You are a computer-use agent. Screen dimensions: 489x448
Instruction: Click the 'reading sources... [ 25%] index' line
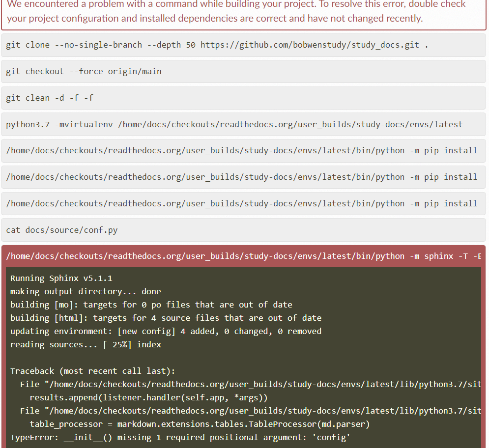(x=86, y=345)
